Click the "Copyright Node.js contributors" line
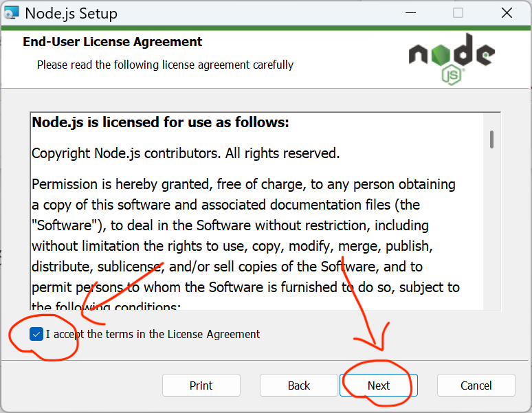Viewport: 532px width, 413px height. click(x=186, y=153)
